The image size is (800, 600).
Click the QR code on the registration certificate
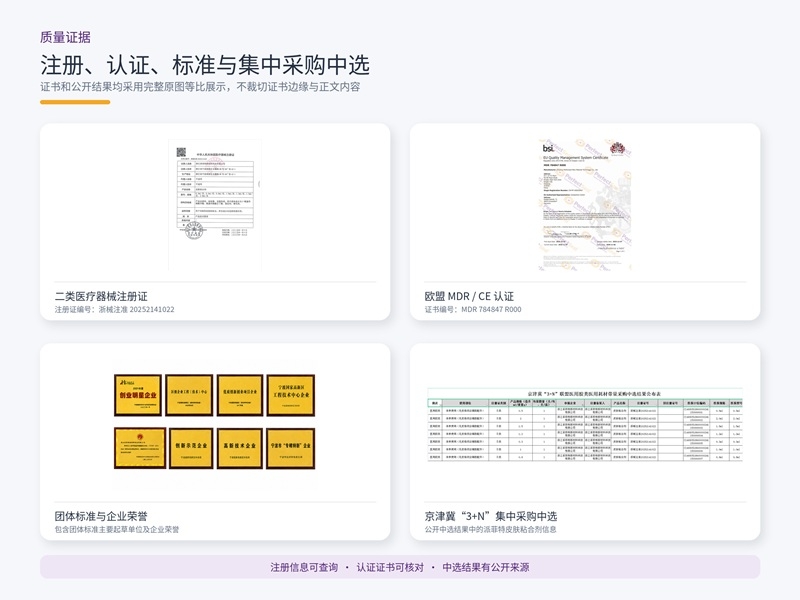click(181, 152)
